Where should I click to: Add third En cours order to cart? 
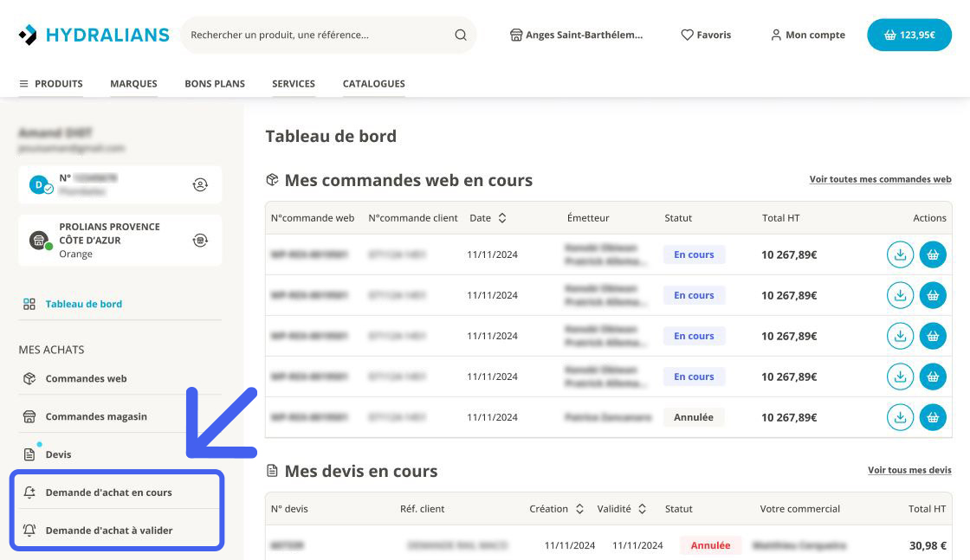(x=933, y=336)
